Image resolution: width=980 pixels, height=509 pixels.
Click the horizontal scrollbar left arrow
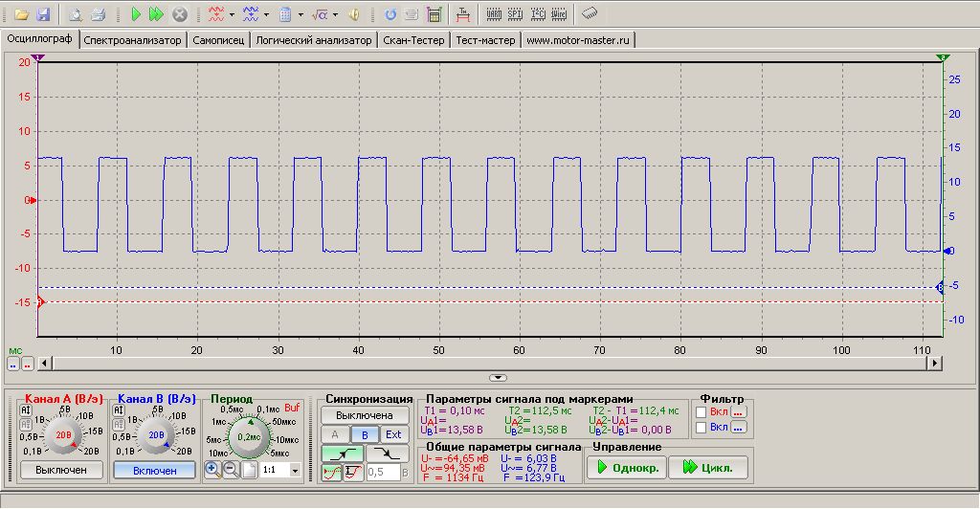[x=44, y=363]
